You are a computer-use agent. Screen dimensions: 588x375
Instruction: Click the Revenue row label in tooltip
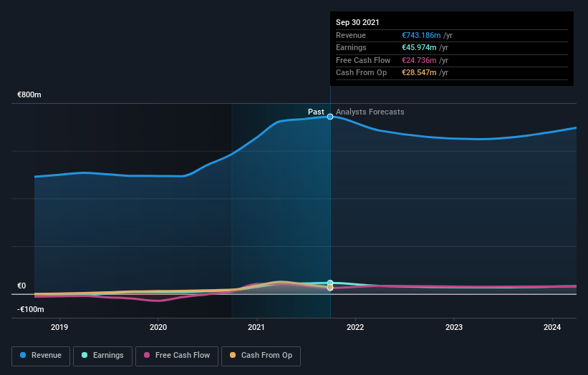coord(351,35)
